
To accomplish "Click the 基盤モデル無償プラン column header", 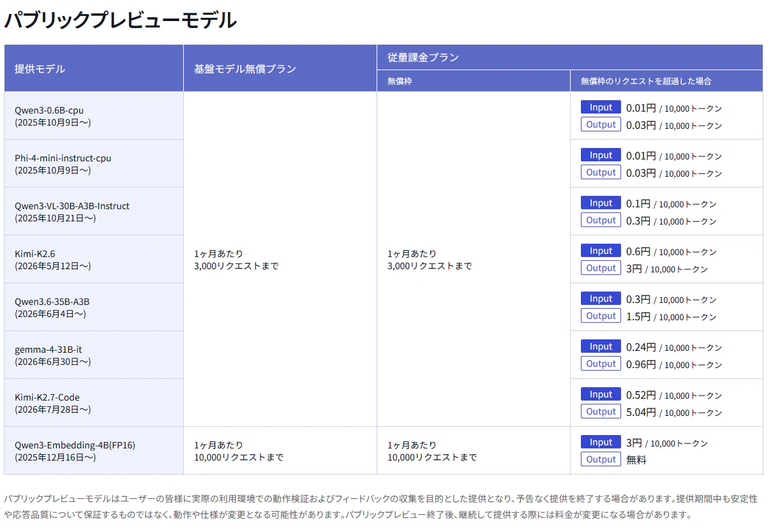I will tap(280, 68).
